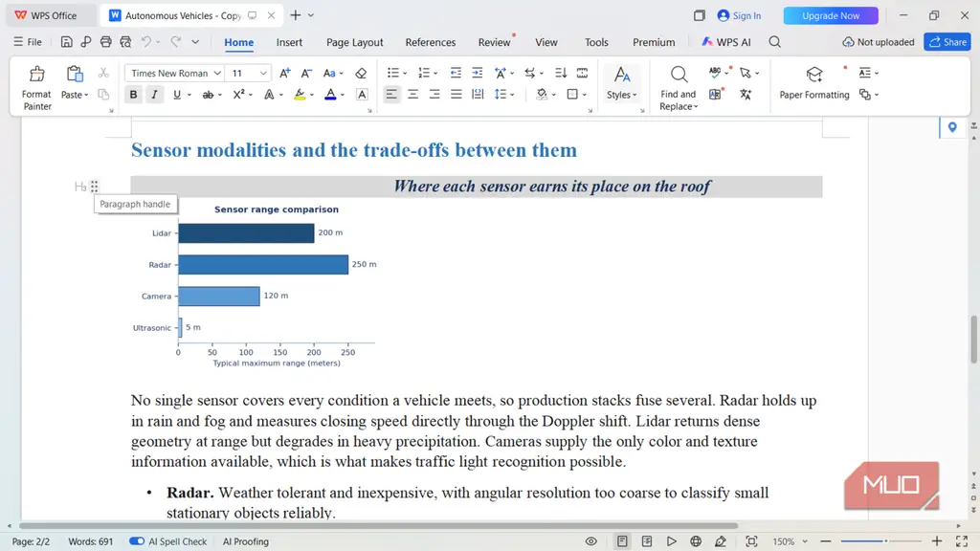Click the Print icon in quick toolbar
The image size is (980, 551).
[x=105, y=42]
